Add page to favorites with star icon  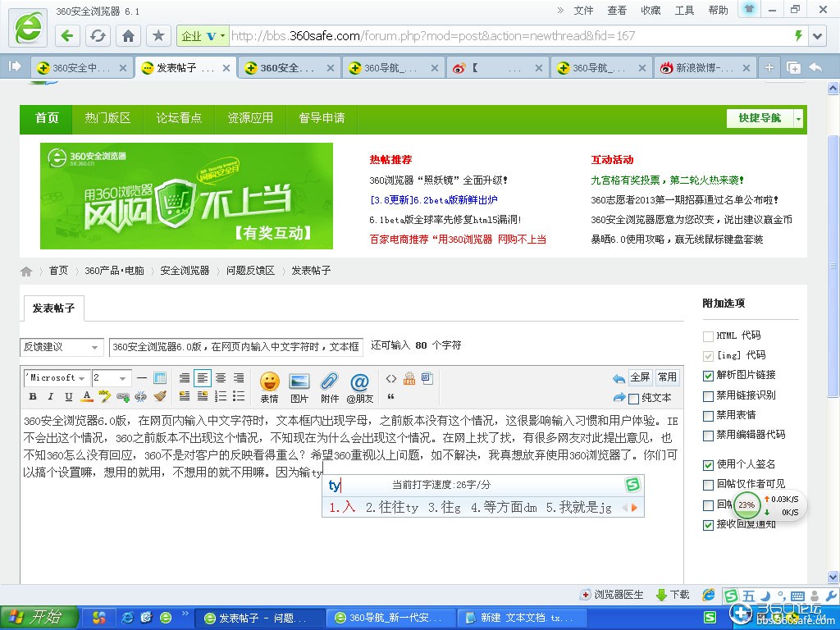coord(158,36)
